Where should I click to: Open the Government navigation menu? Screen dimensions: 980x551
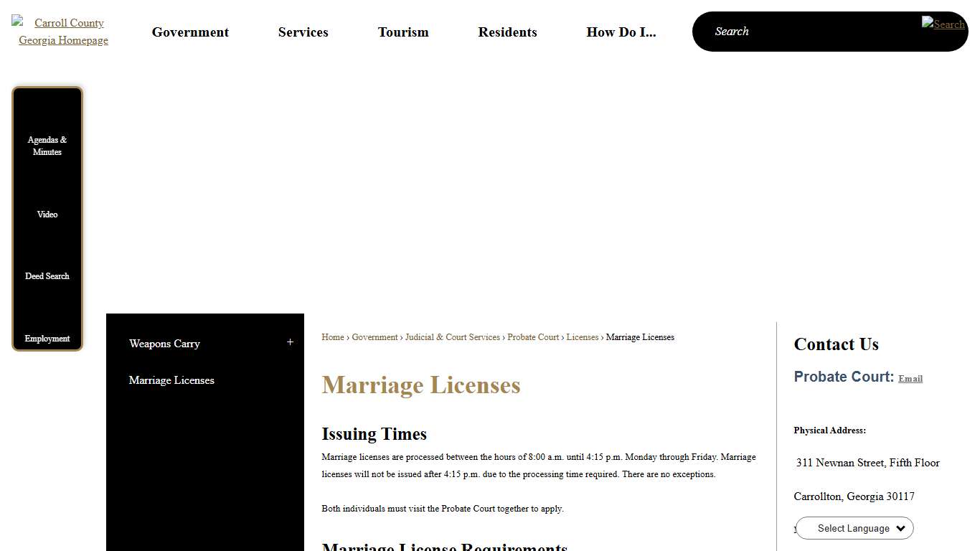coord(189,32)
